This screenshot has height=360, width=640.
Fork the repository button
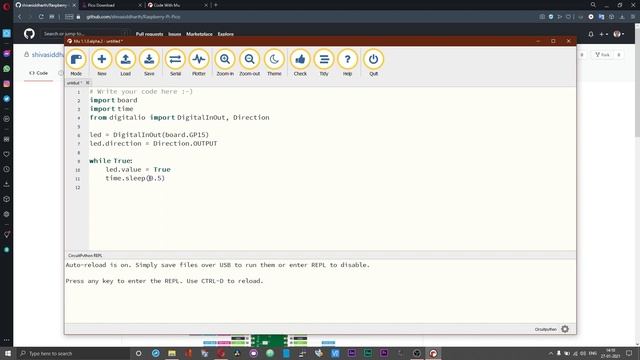click(x=602, y=55)
